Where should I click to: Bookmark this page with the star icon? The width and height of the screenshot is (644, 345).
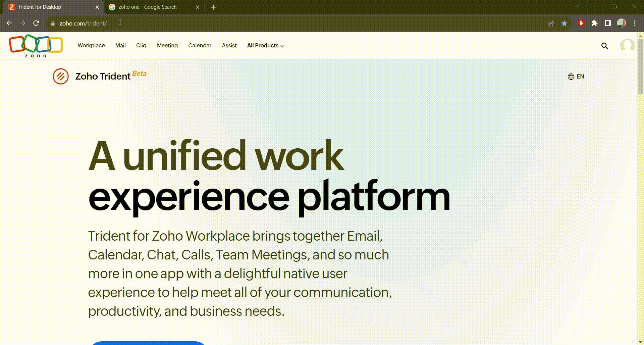(564, 23)
